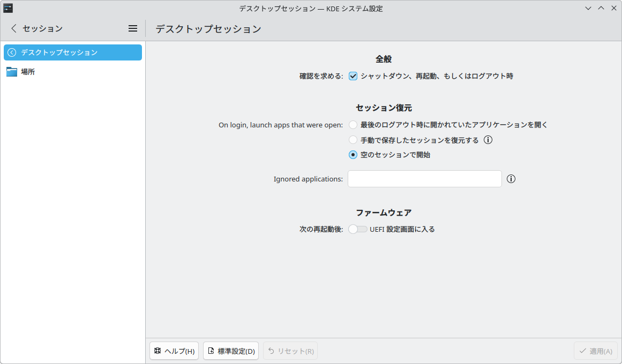Viewport: 622px width, 364px height.
Task: Click the デスクトップセッション back-circle icon
Action: pos(12,52)
